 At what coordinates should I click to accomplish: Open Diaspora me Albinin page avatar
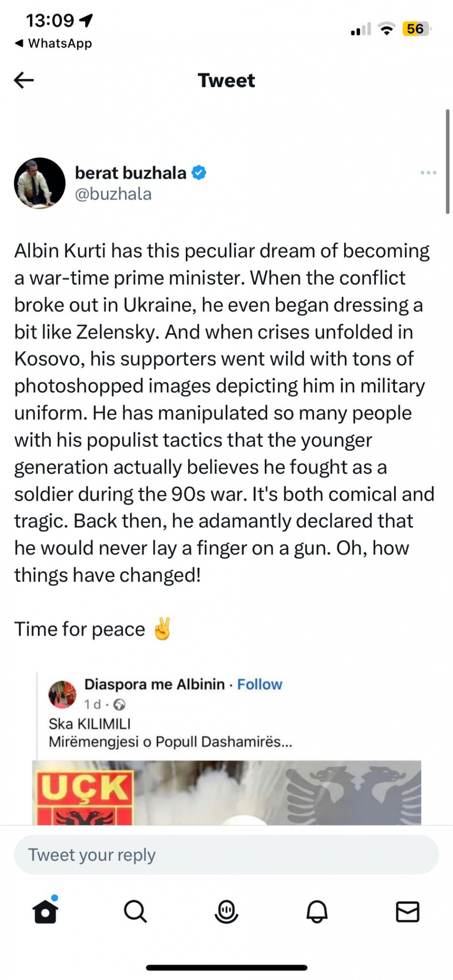[62, 694]
